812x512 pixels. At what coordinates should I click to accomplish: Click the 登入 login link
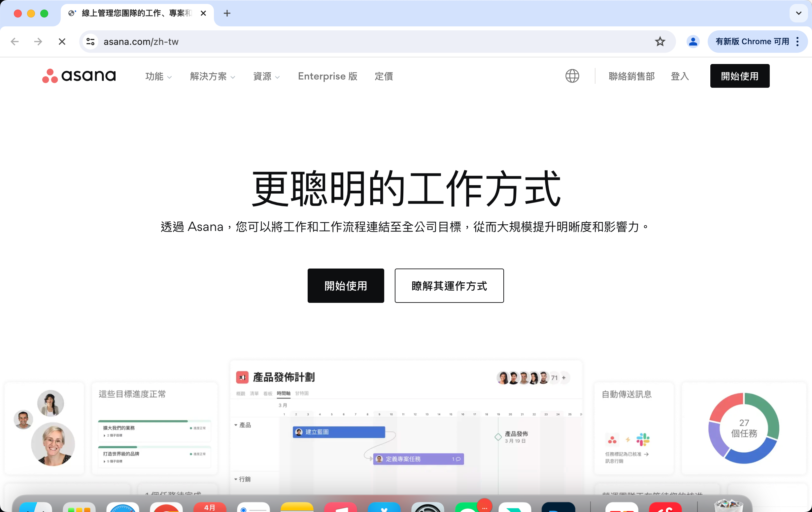[680, 76]
